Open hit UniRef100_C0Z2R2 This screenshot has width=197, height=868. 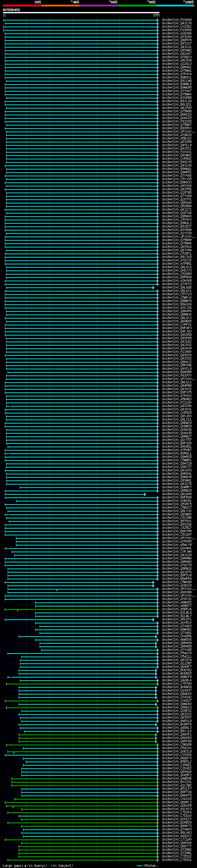pos(177,26)
